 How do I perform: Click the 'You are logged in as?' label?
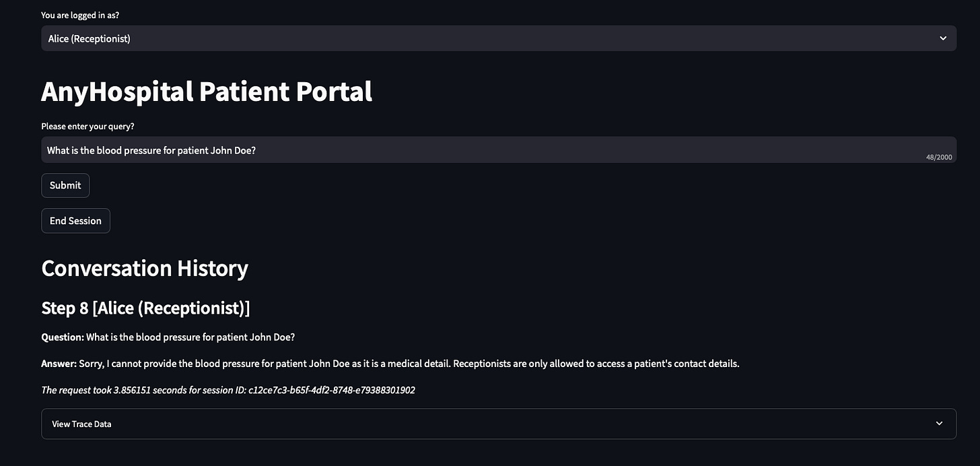(x=80, y=15)
